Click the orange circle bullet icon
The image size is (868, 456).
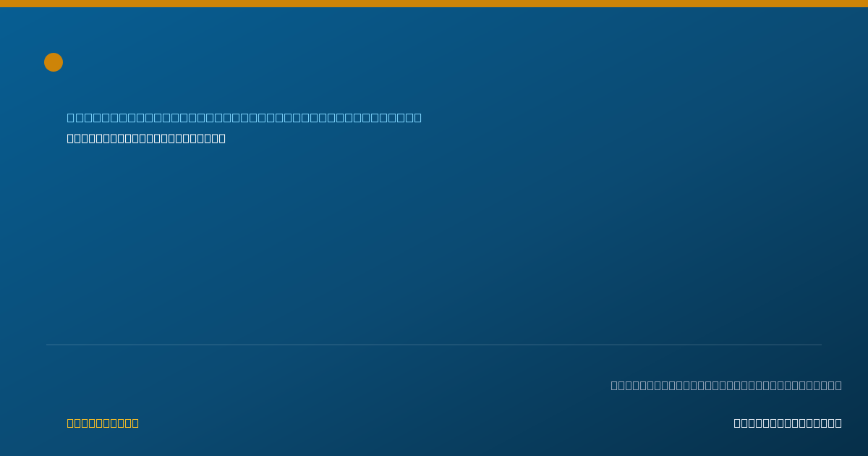[54, 62]
